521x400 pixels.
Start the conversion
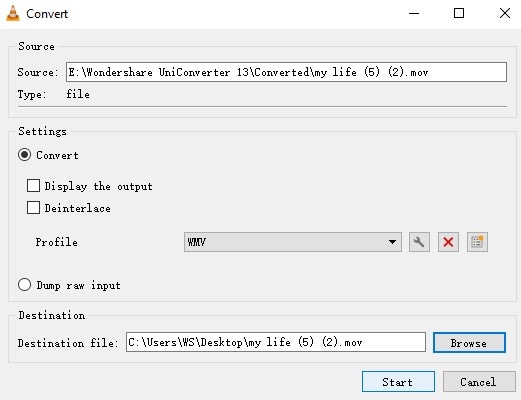coord(398,382)
